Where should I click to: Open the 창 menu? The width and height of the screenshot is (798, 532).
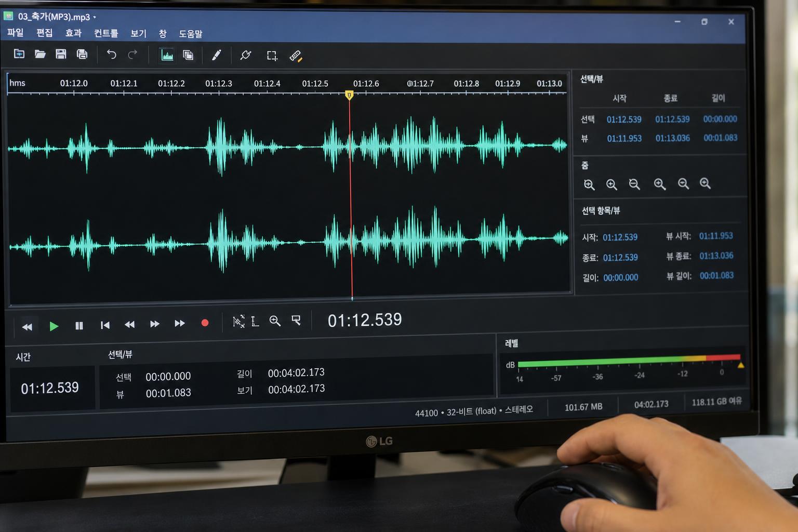click(163, 34)
